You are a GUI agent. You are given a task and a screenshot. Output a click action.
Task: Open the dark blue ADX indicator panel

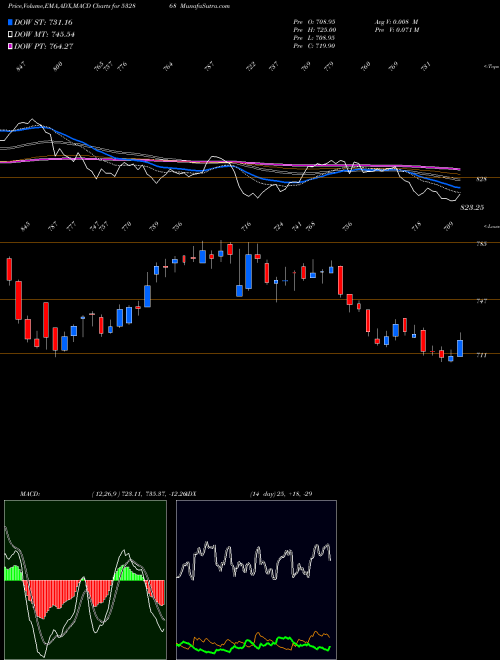[256, 580]
